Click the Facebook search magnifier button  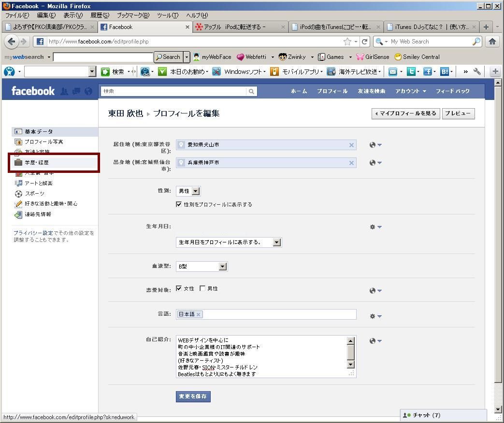pos(251,91)
